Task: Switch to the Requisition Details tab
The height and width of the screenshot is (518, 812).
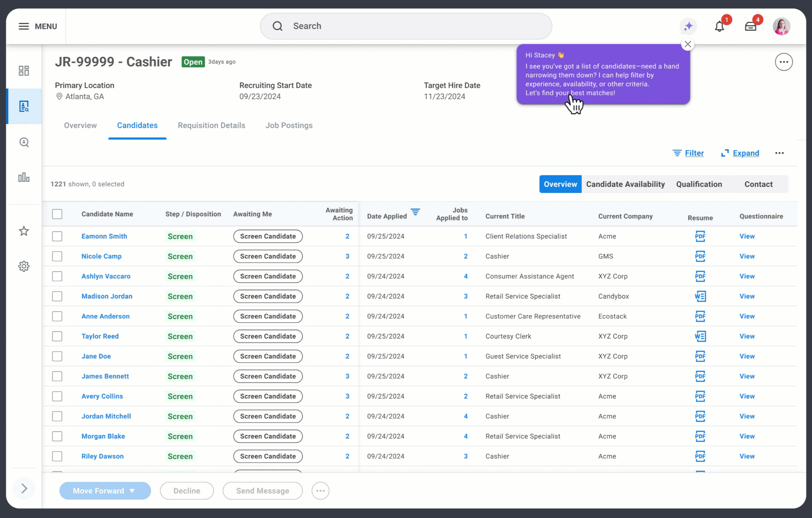Action: pos(212,125)
